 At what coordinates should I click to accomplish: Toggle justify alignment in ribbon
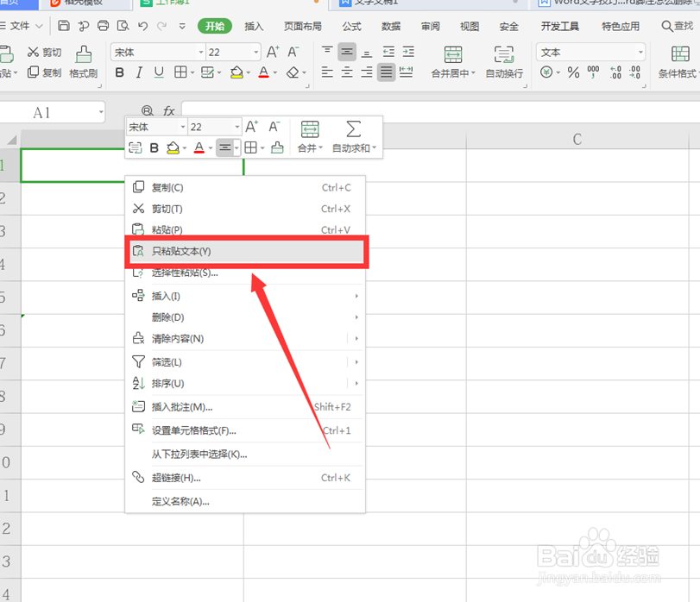(386, 72)
